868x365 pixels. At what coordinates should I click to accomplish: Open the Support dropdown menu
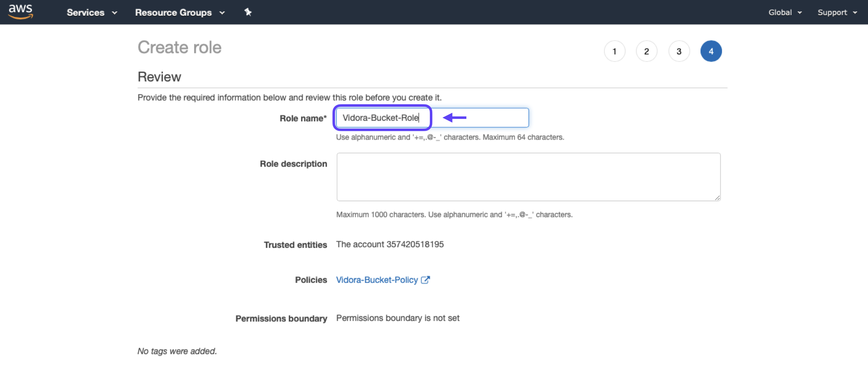(837, 12)
